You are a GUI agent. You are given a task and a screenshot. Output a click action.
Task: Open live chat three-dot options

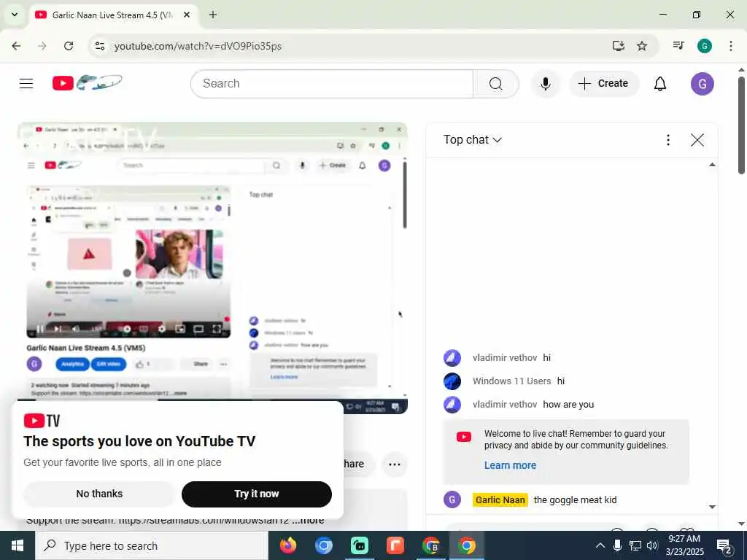pyautogui.click(x=668, y=139)
